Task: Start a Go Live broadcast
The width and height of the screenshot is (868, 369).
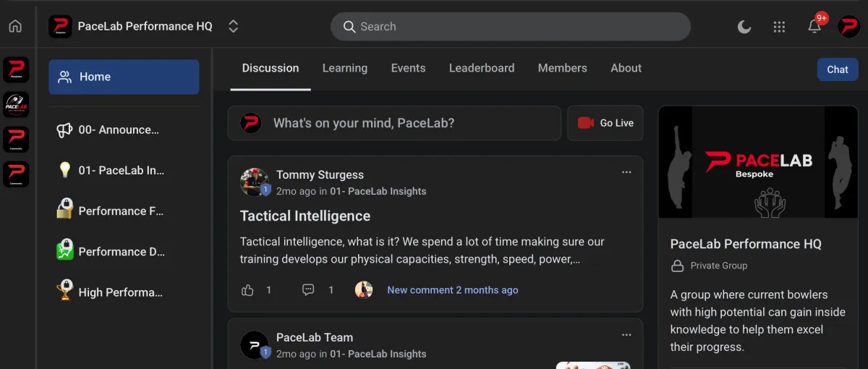Action: coord(605,123)
